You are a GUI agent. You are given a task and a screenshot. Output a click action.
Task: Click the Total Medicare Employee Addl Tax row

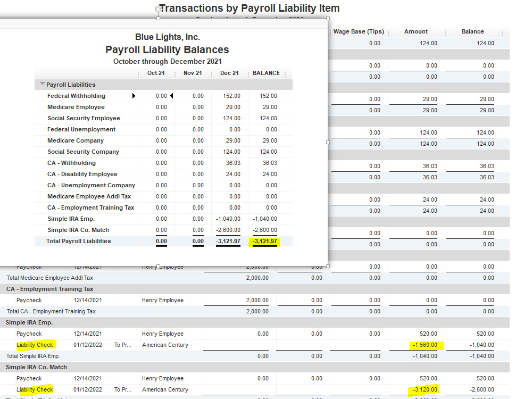(x=254, y=278)
